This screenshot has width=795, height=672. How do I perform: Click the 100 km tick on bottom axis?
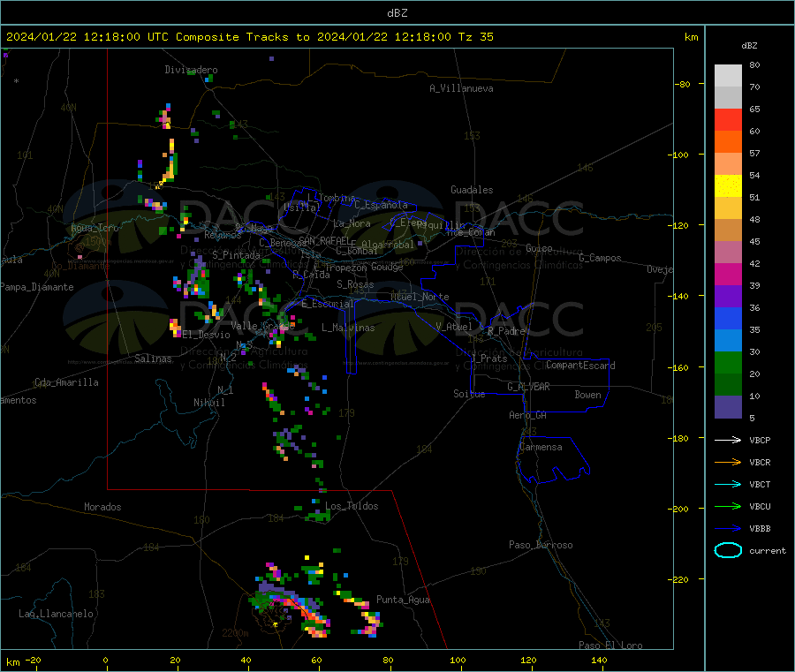[x=458, y=660]
